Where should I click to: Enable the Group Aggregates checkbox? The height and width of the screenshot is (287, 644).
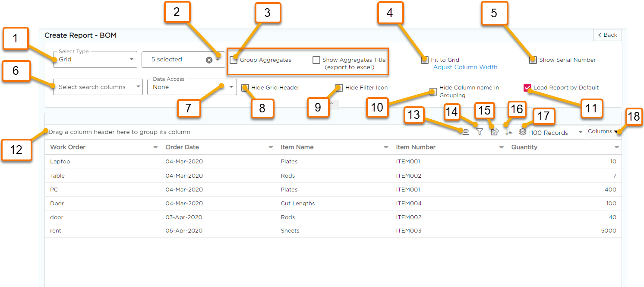coord(234,60)
